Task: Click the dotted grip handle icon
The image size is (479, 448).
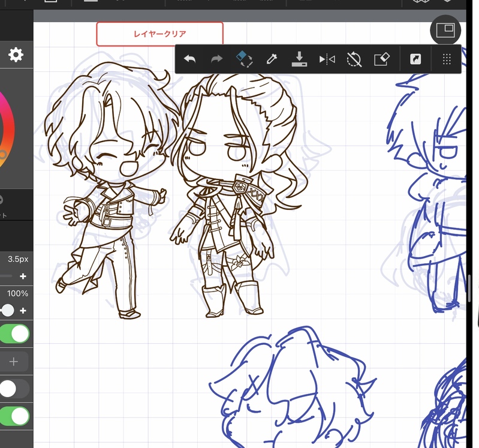Action: pos(447,59)
